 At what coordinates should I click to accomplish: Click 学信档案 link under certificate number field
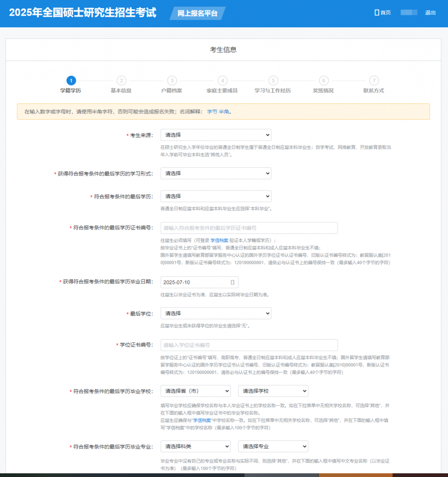[219, 241]
